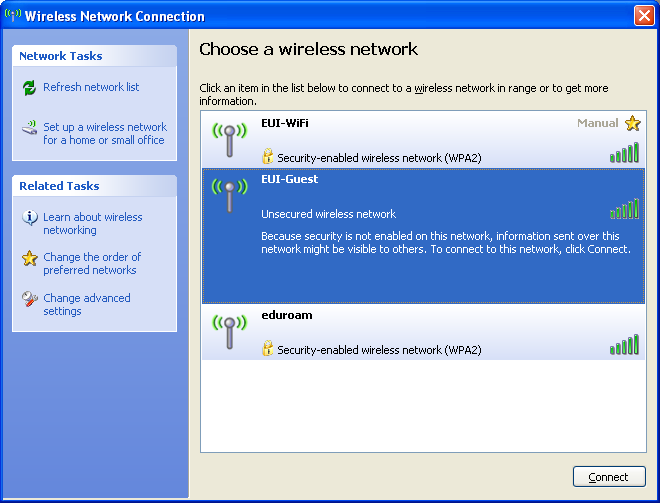Click the EUI-Guest signal strength bars
The height and width of the screenshot is (503, 660).
[624, 209]
